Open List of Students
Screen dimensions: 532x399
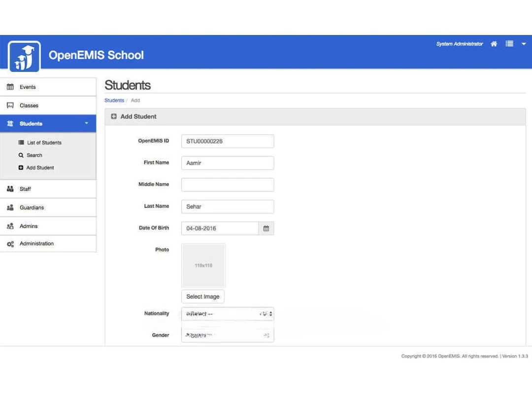(x=44, y=142)
